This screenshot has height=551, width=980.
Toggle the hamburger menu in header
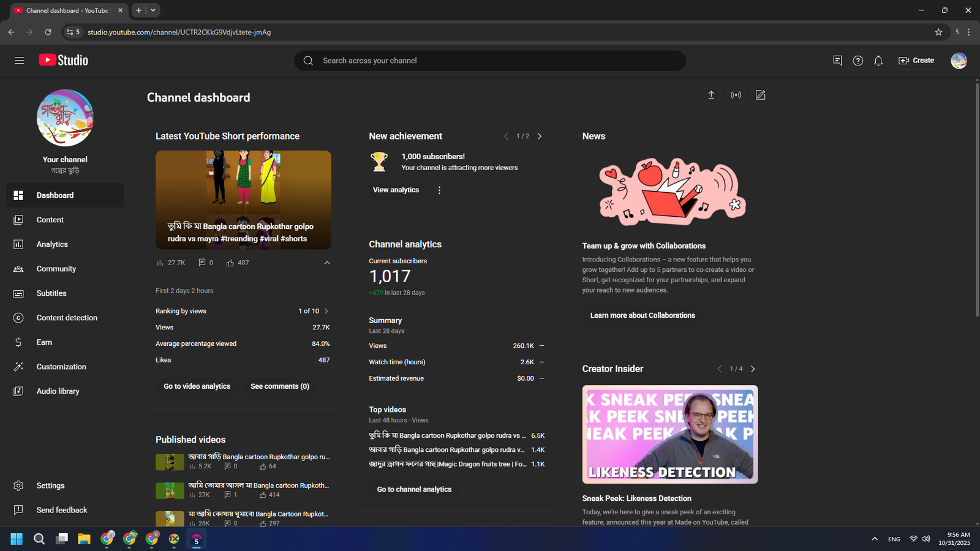[19, 61]
